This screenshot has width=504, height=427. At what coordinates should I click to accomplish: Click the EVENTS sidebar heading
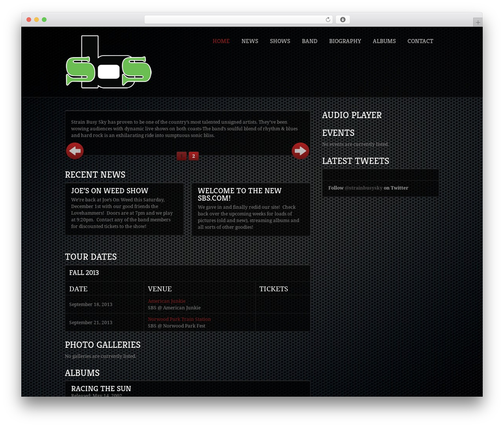coord(338,133)
